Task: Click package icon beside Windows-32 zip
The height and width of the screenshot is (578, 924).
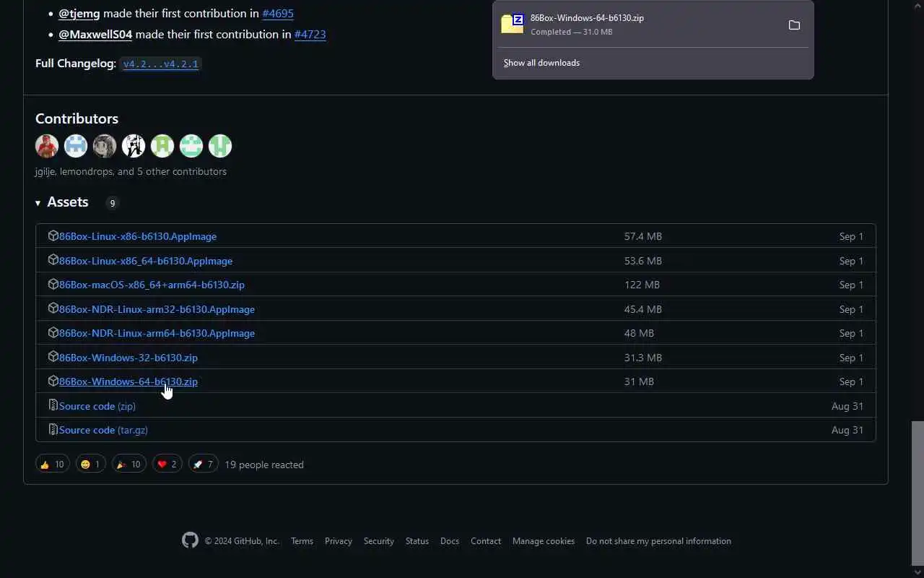Action: point(53,357)
